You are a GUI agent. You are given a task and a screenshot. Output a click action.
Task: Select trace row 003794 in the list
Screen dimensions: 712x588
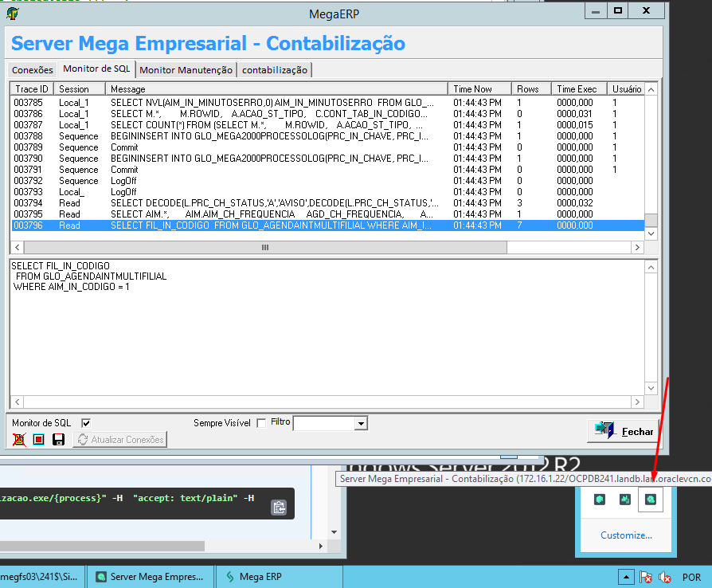click(239, 203)
